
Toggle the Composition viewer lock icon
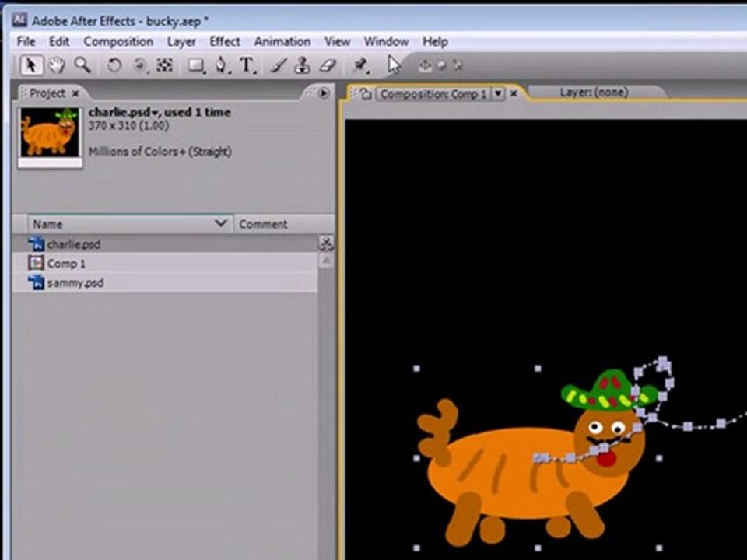366,94
